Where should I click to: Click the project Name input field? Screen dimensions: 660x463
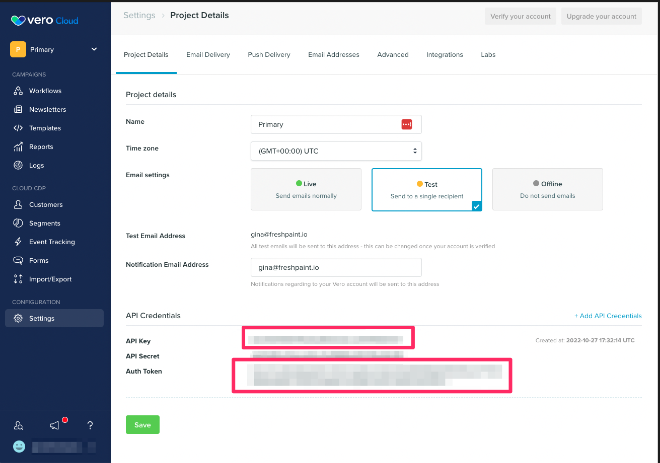325,124
